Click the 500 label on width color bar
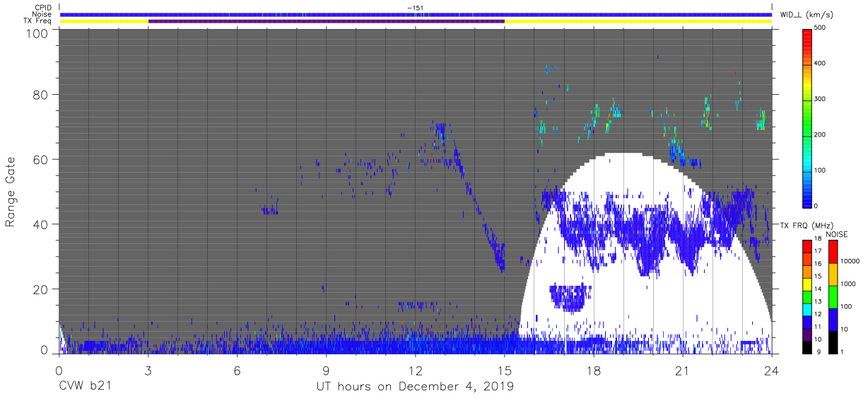868x401 pixels. pos(821,28)
